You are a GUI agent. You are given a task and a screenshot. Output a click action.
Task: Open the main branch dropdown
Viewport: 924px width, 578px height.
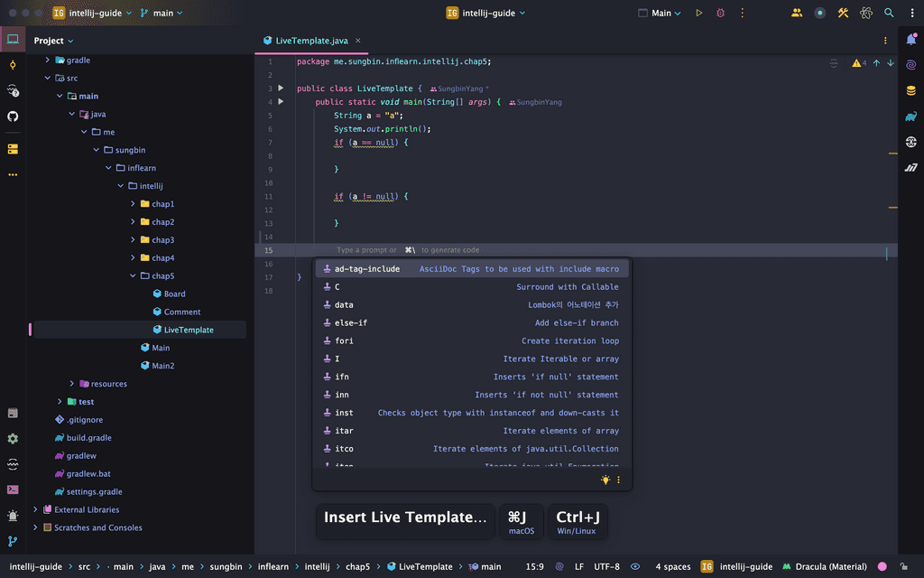tap(162, 13)
